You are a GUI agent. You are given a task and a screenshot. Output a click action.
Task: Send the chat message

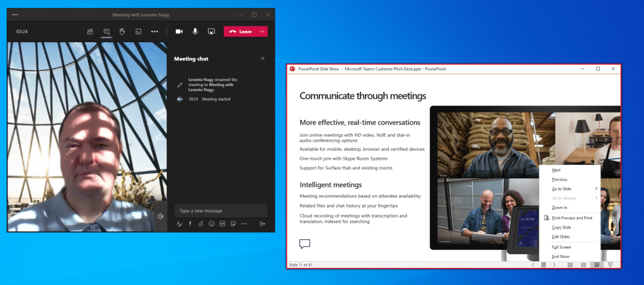click(x=262, y=223)
